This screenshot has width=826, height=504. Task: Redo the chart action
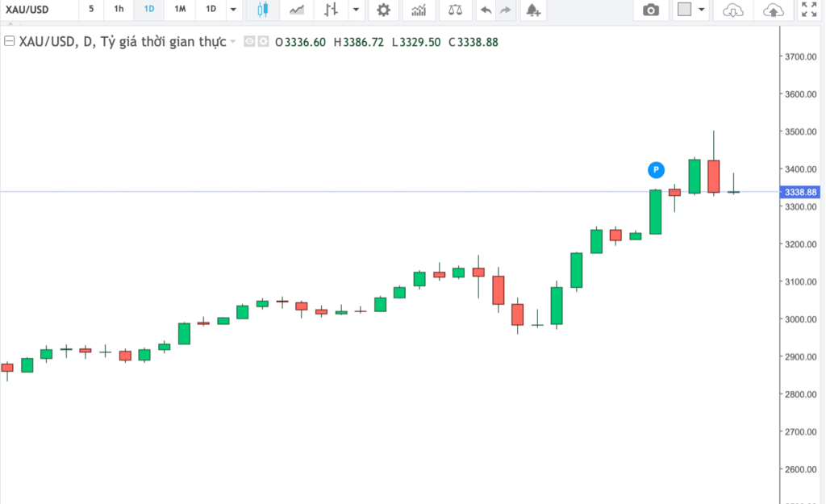[x=506, y=10]
